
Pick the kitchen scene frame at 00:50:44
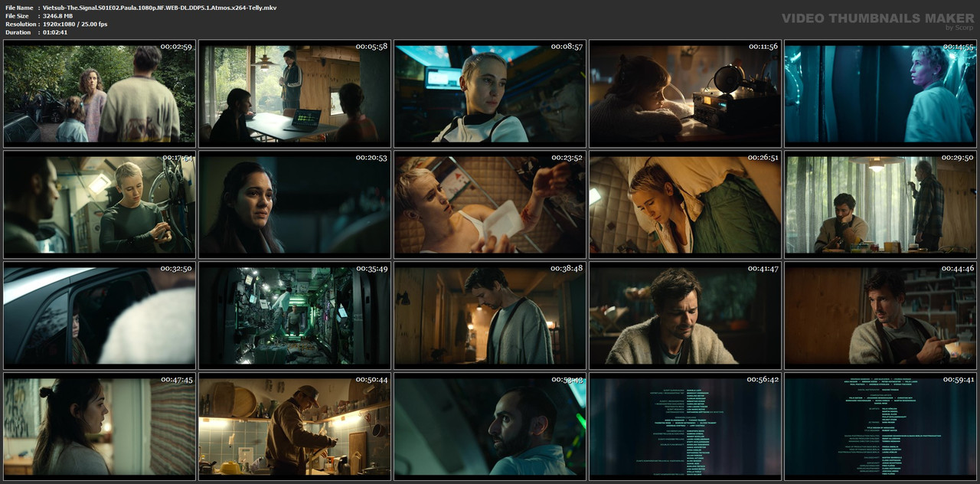point(295,426)
